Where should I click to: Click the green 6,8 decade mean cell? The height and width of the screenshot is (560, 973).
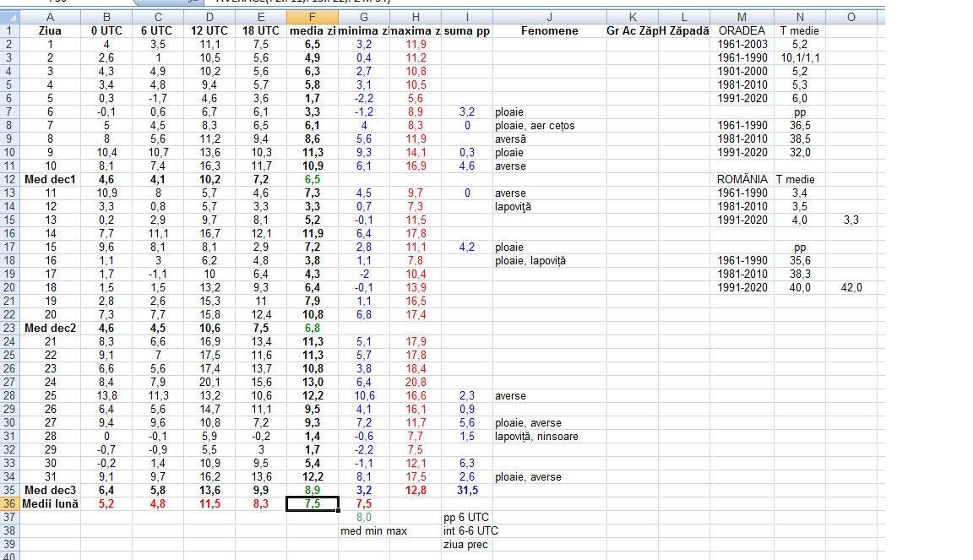(313, 328)
